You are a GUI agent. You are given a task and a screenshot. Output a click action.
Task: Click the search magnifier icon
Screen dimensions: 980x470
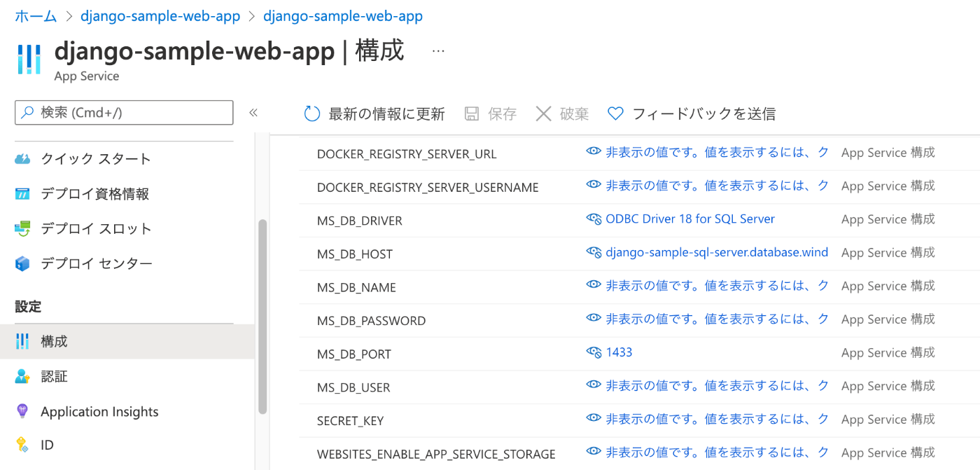coord(27,112)
